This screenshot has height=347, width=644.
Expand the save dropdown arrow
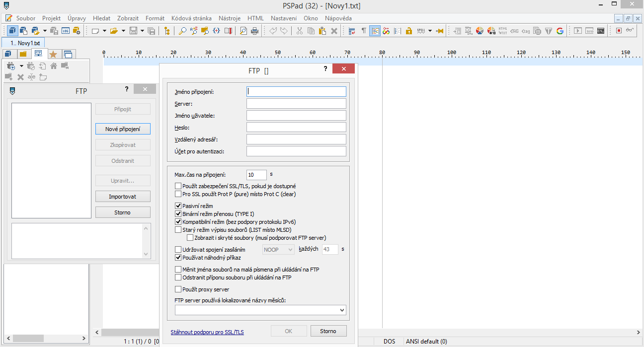[142, 31]
